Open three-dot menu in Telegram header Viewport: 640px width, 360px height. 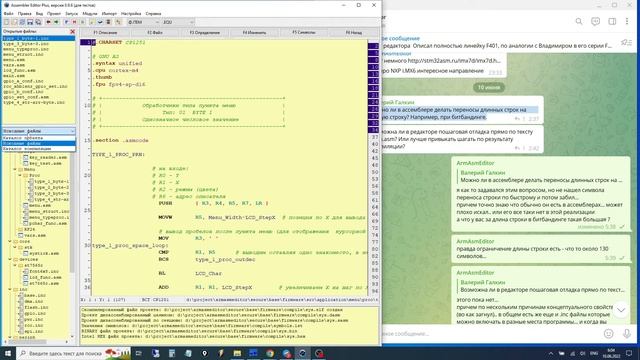coord(627,21)
